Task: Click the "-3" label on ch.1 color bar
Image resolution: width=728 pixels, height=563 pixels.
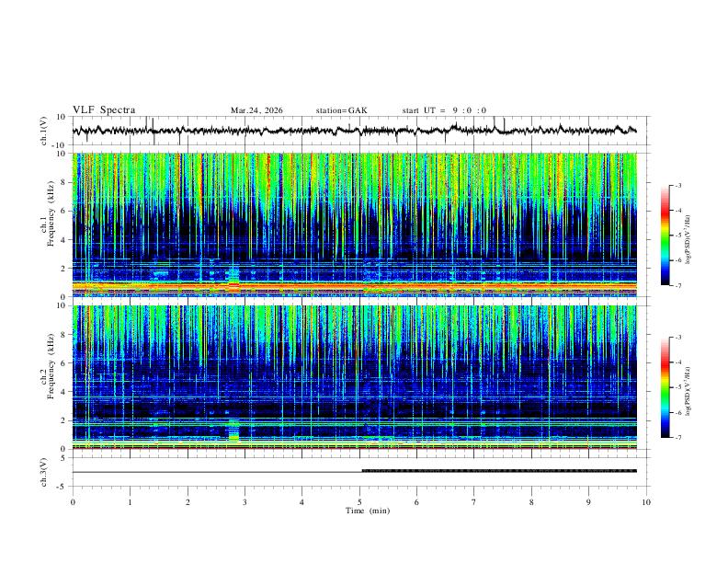Action: [677, 185]
